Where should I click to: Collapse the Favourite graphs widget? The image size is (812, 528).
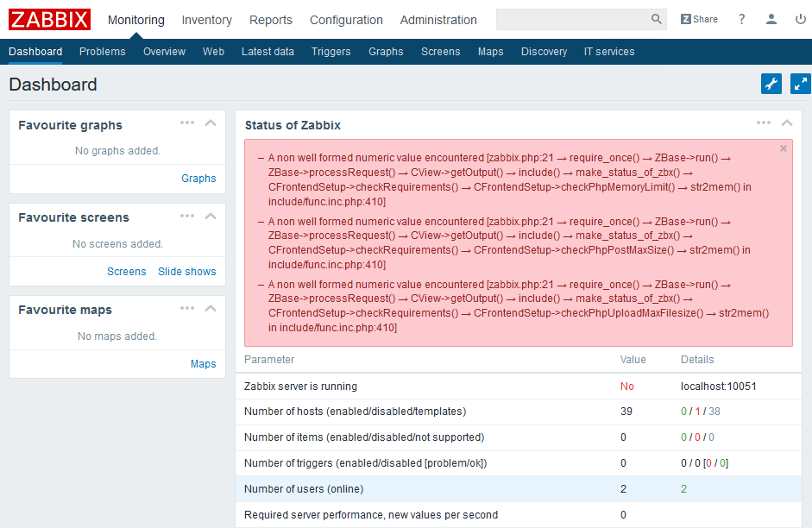[211, 123]
